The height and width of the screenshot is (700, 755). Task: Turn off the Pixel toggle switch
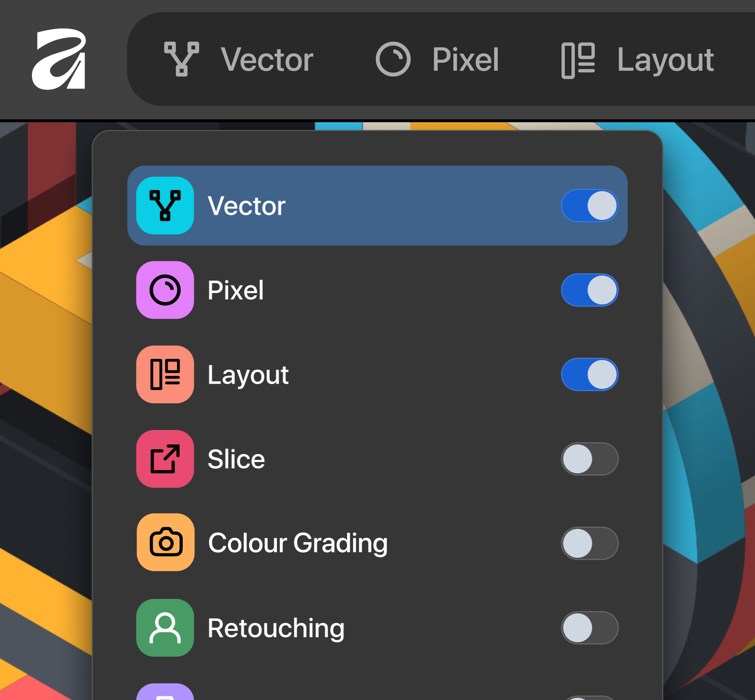[x=589, y=290]
